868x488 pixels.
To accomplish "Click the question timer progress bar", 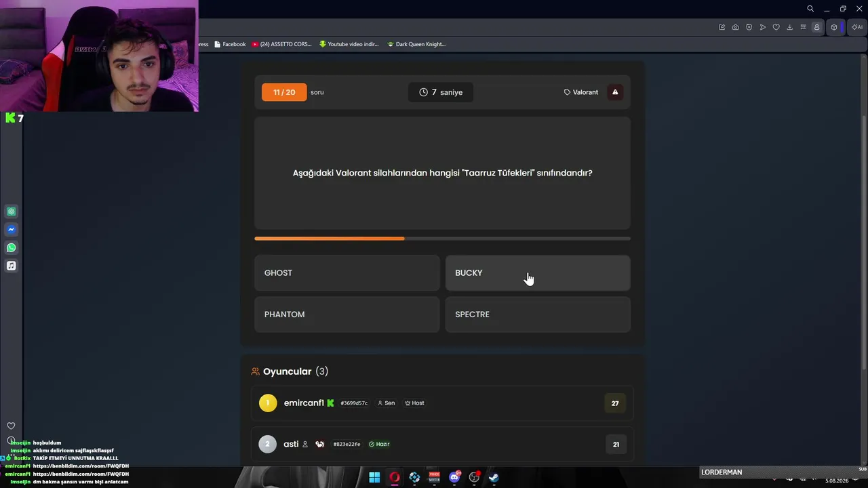I will coord(442,239).
